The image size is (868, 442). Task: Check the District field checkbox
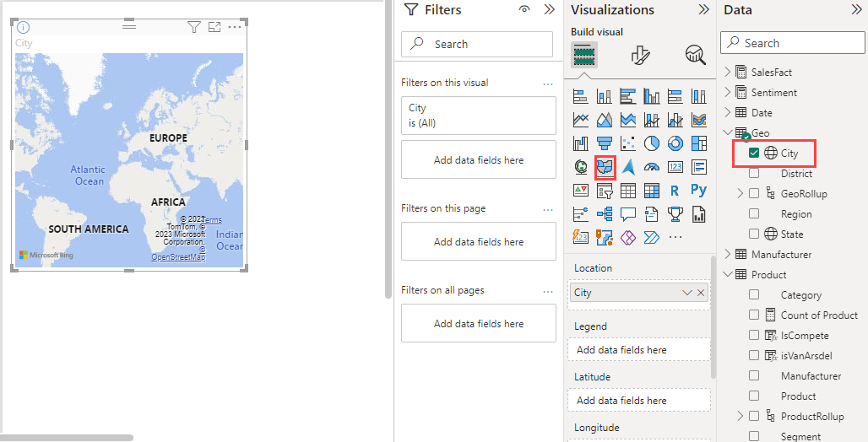(754, 173)
